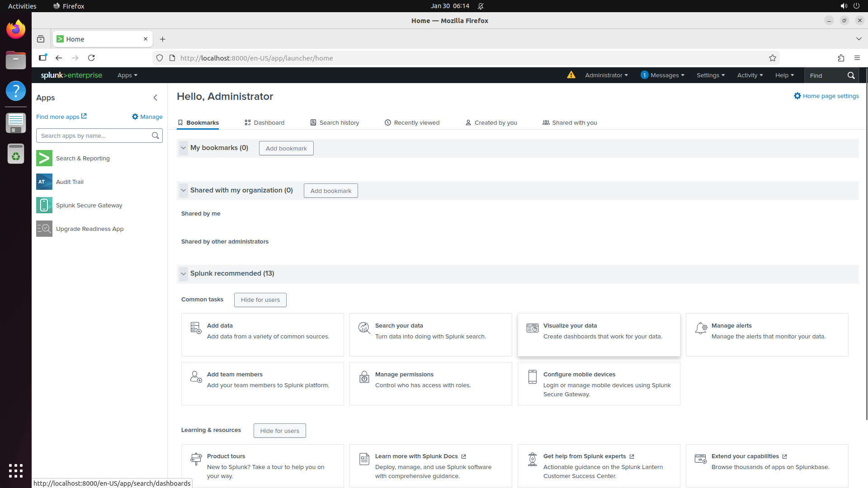Viewport: 868px width, 488px height.
Task: Open the Audit Trail app
Action: coord(69,182)
